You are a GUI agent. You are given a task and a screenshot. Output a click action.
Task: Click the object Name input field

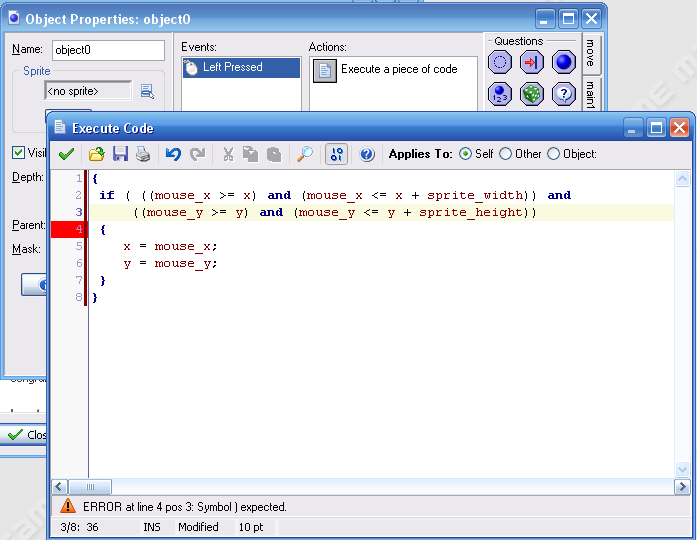108,50
